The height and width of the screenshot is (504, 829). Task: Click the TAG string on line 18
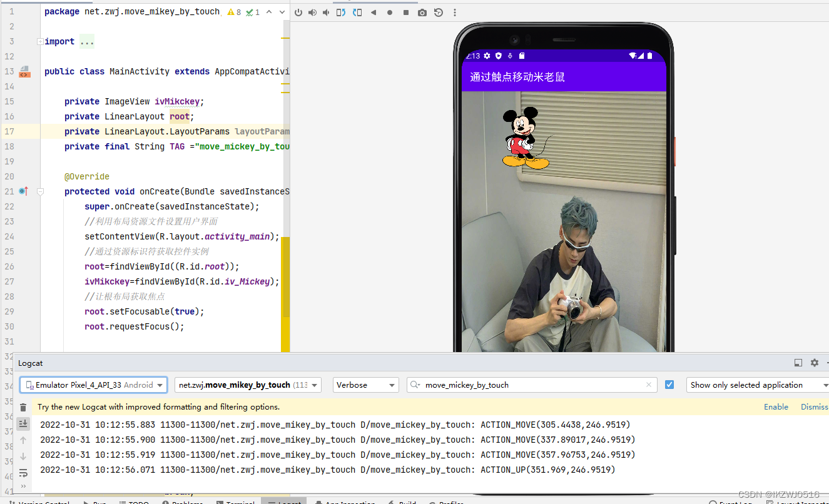point(242,146)
